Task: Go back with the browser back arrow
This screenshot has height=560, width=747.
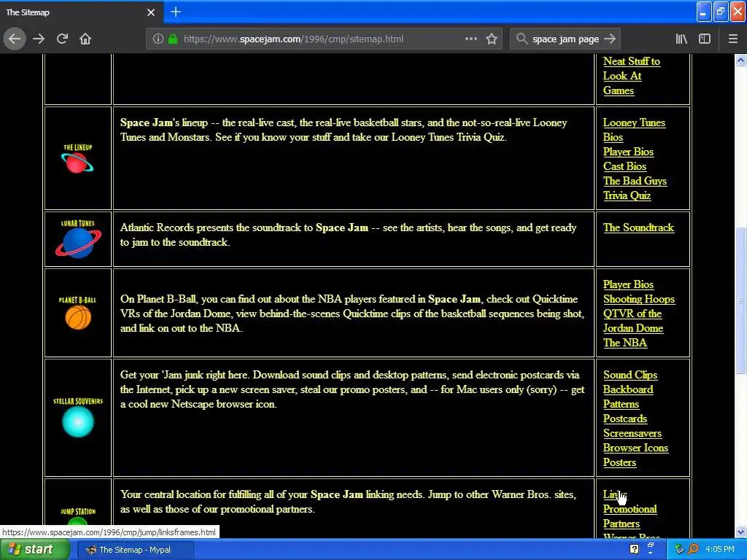Action: coord(15,39)
